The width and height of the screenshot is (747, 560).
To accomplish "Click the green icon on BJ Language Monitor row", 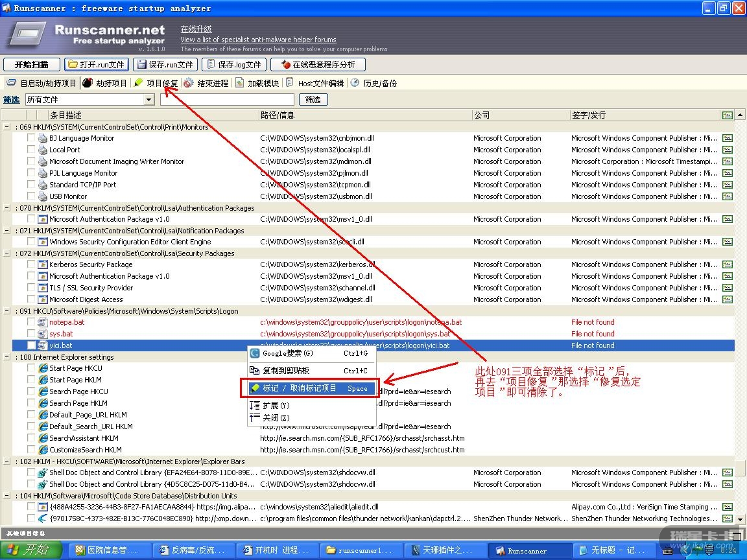I will [x=727, y=138].
